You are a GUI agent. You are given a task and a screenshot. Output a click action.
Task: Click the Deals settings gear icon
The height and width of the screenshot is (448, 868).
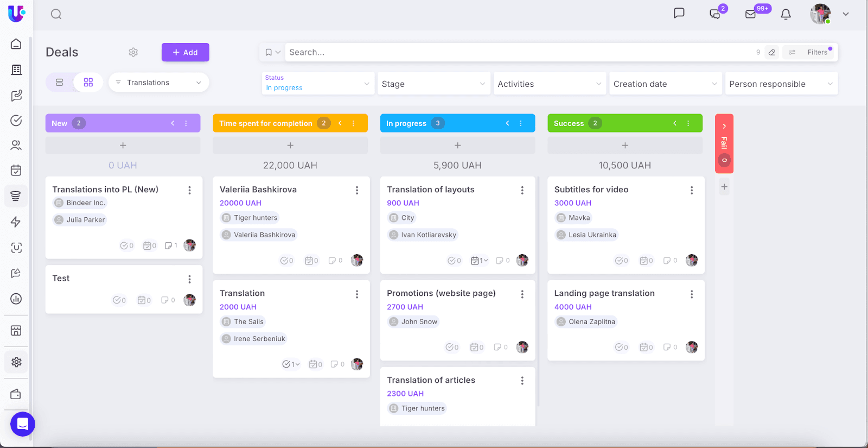133,52
